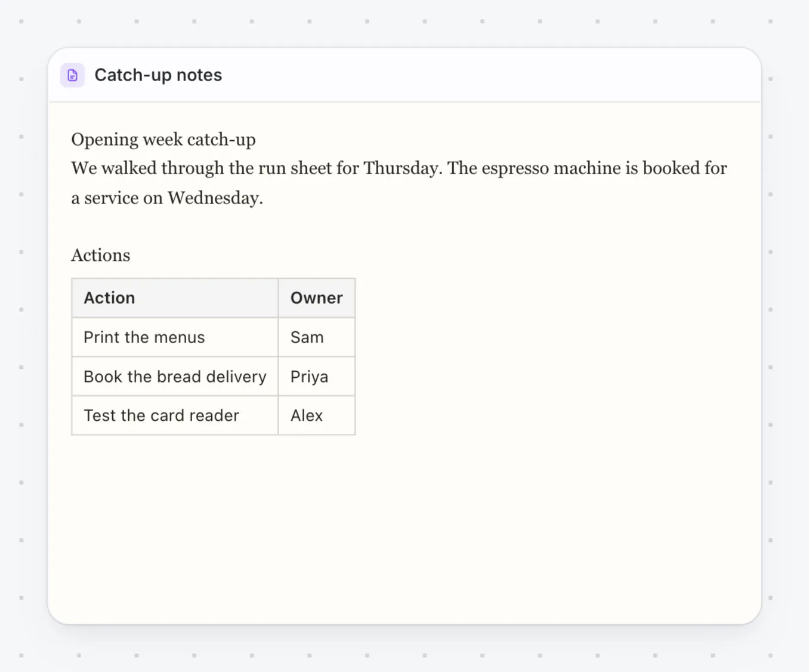Place cursor in the run sheet paragraph
The height and width of the screenshot is (672, 809).
[x=399, y=183]
